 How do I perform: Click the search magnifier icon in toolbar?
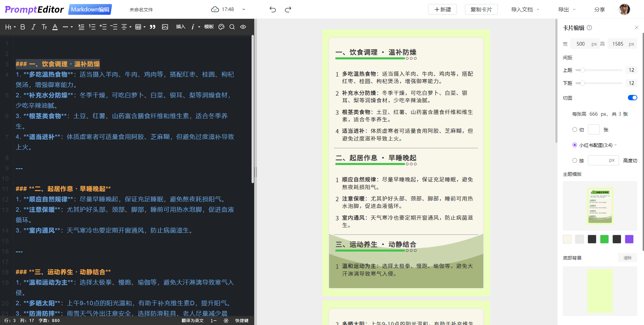point(232,27)
